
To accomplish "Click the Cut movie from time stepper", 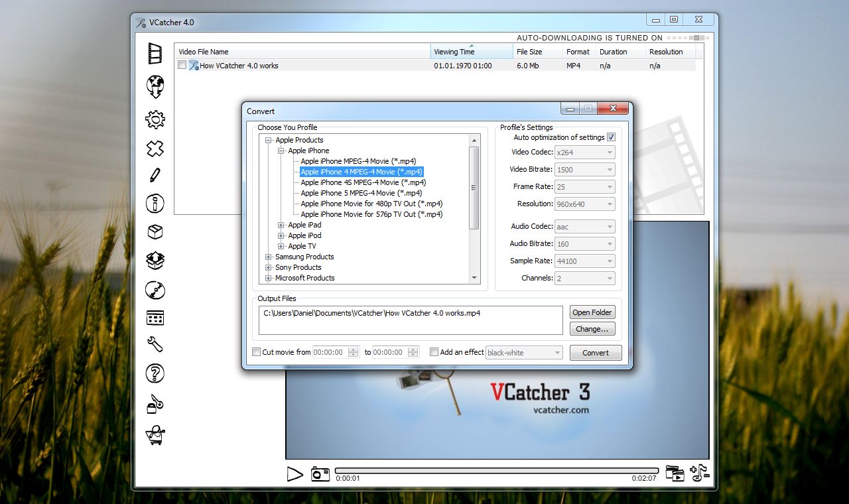I will click(355, 352).
